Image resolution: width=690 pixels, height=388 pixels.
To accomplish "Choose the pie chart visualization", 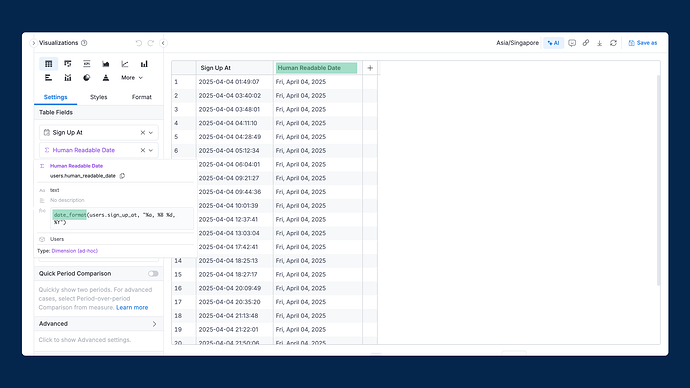I will coord(87,77).
